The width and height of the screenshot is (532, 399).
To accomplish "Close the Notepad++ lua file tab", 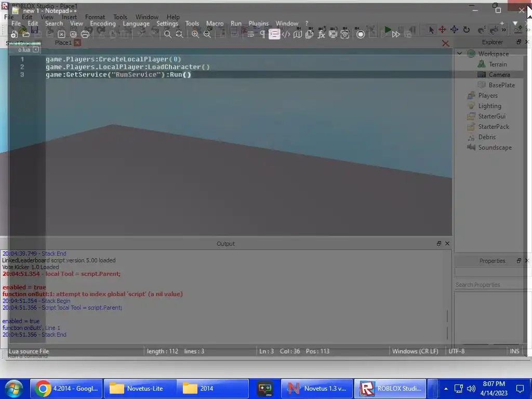I will [x=36, y=49].
